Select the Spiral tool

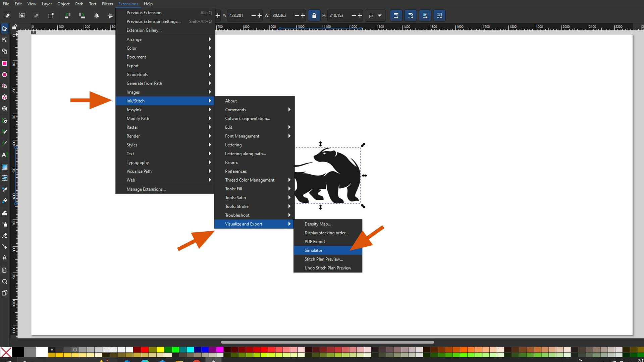(4, 109)
